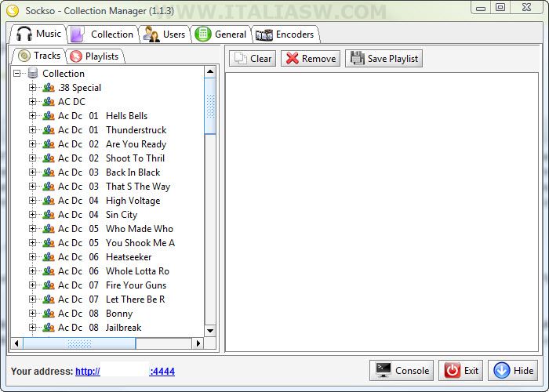Switch to the Collection tab
The image size is (549, 392).
point(102,34)
